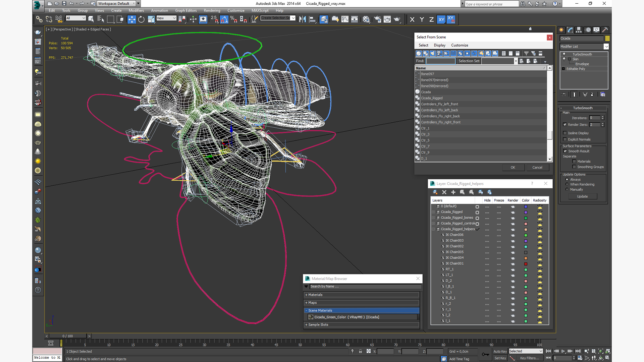
Task: Open the Render Setup icon
Action: point(378,19)
